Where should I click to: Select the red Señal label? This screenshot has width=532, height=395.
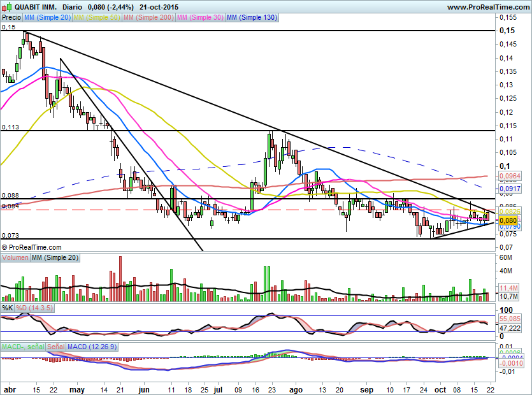click(x=55, y=347)
